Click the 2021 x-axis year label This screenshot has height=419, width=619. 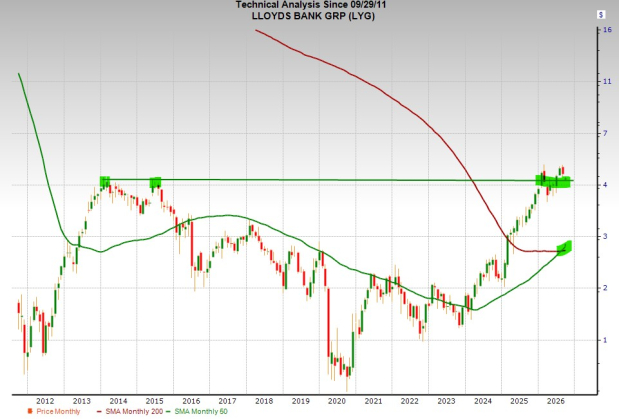pos(373,401)
